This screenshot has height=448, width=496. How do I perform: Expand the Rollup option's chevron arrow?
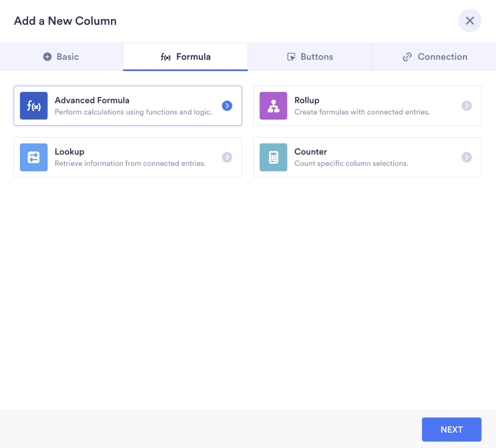(466, 105)
